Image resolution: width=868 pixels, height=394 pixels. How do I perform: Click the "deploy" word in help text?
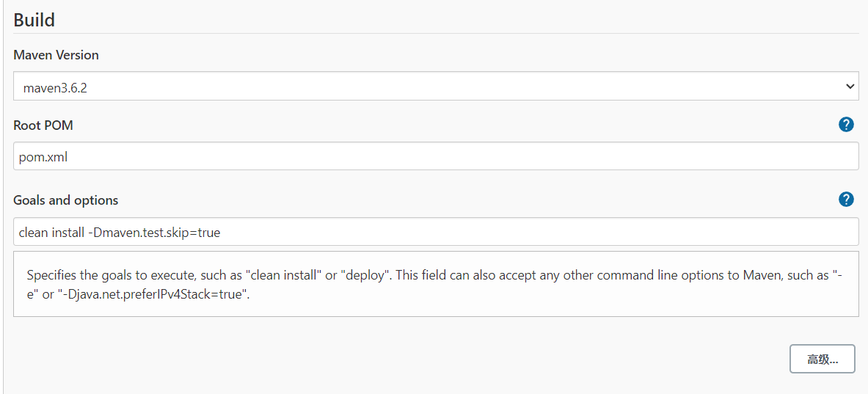363,275
